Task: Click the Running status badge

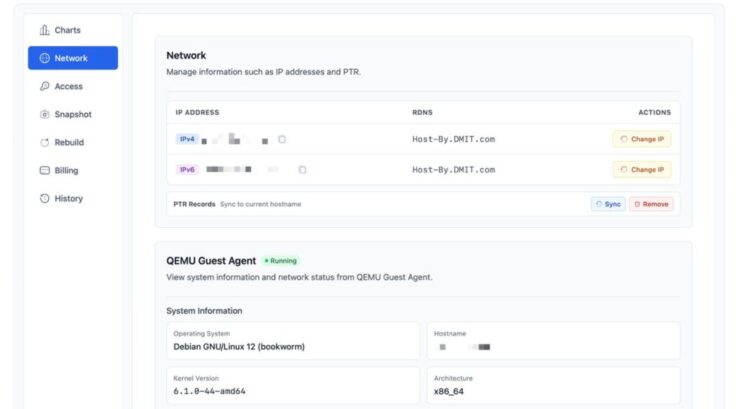Action: [x=280, y=261]
